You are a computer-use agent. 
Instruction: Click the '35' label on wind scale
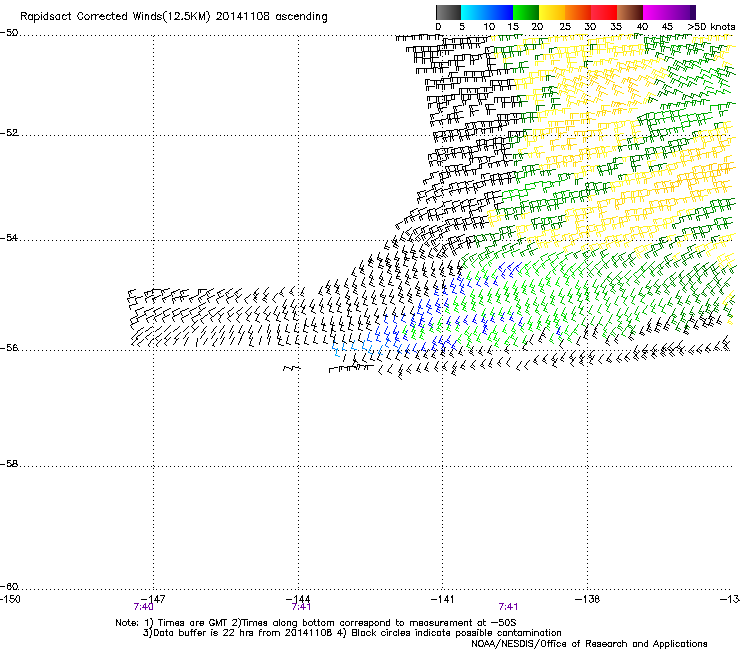coord(616,27)
